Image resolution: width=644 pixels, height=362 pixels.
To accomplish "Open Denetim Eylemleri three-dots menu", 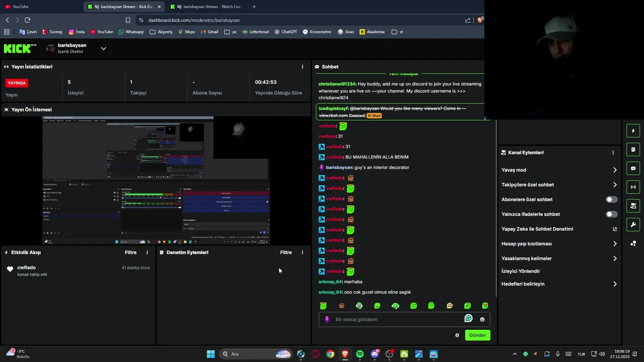I will pos(302,252).
